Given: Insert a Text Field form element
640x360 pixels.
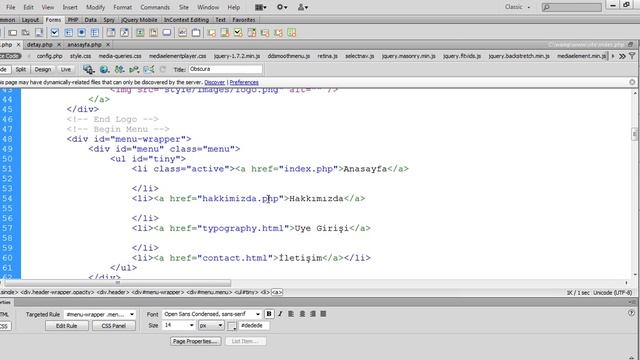Looking at the screenshot, I should click(13, 33).
